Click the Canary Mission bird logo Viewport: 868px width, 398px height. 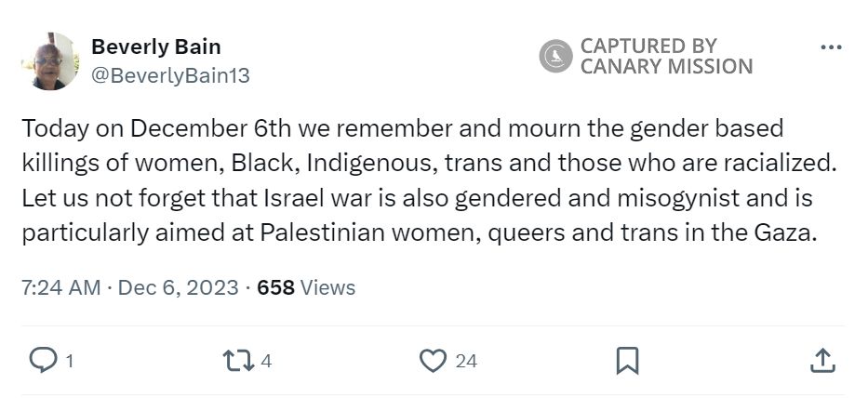click(555, 56)
